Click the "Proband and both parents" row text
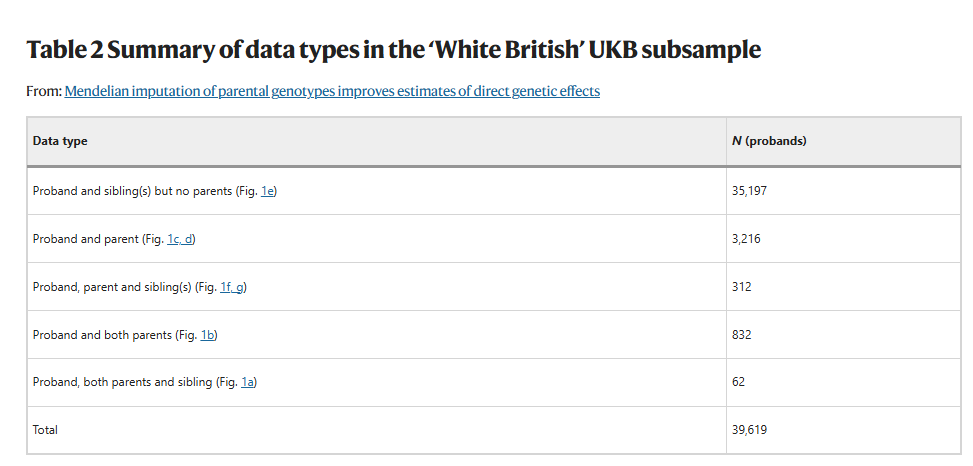Image resolution: width=973 pixels, height=466 pixels. click(100, 335)
